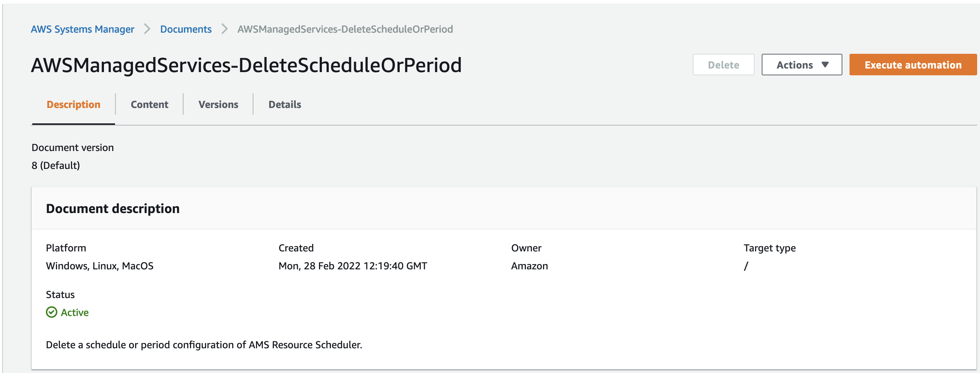Click the description text about AMS Resource Scheduler
Screen dimensions: 980x373
click(x=204, y=344)
